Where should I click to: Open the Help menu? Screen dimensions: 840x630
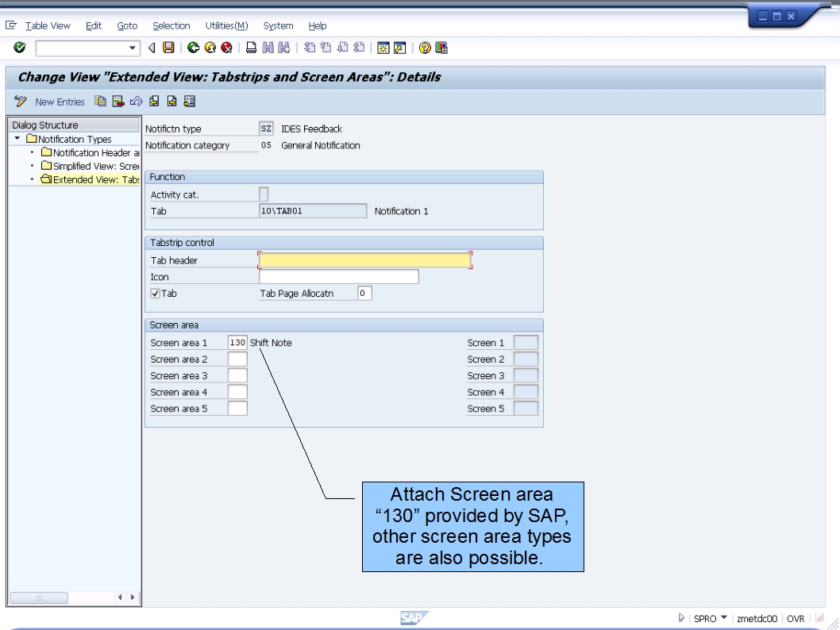pyautogui.click(x=317, y=25)
